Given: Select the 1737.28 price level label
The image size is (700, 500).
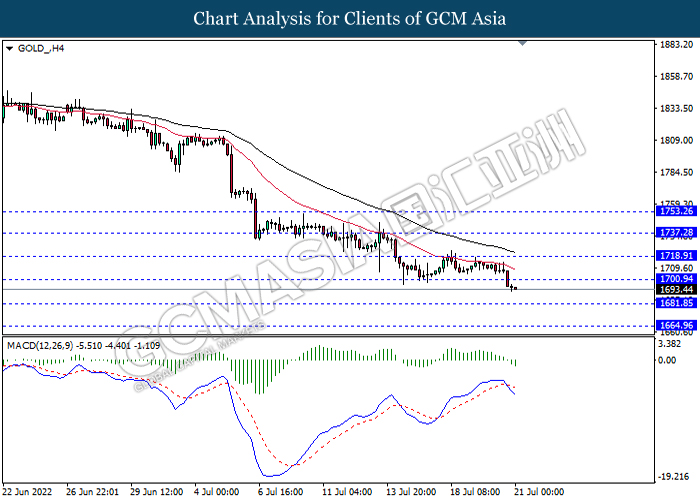Looking at the screenshot, I should click(676, 233).
